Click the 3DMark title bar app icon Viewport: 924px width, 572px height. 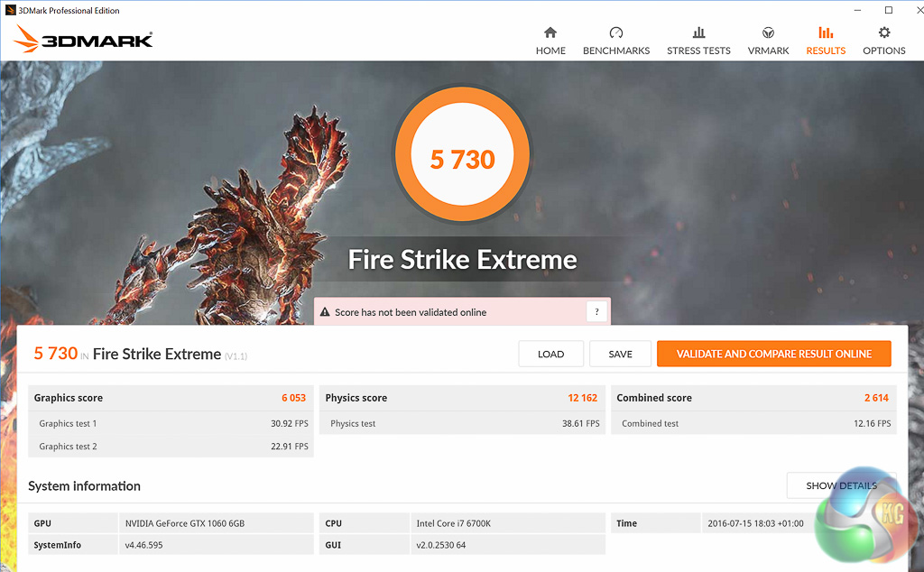click(x=10, y=10)
